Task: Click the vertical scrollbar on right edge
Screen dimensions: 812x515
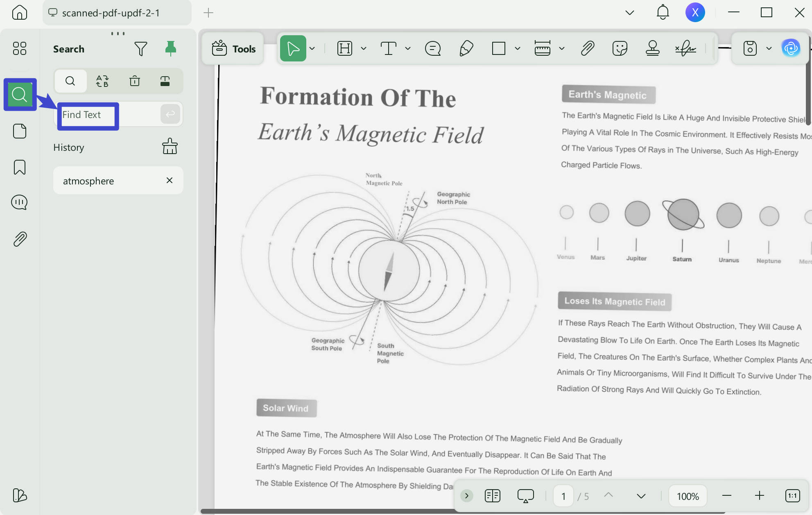Action: point(808,80)
